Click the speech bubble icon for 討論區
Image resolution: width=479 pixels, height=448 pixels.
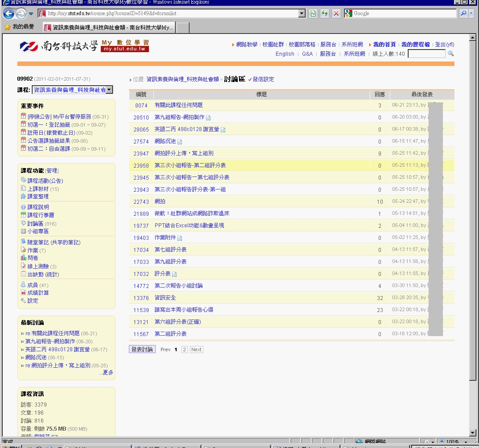[23, 223]
